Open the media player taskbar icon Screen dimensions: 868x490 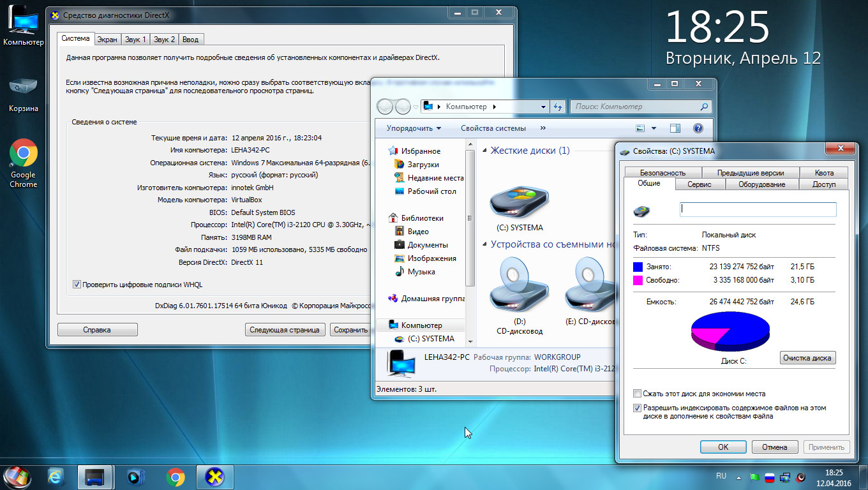[135, 477]
